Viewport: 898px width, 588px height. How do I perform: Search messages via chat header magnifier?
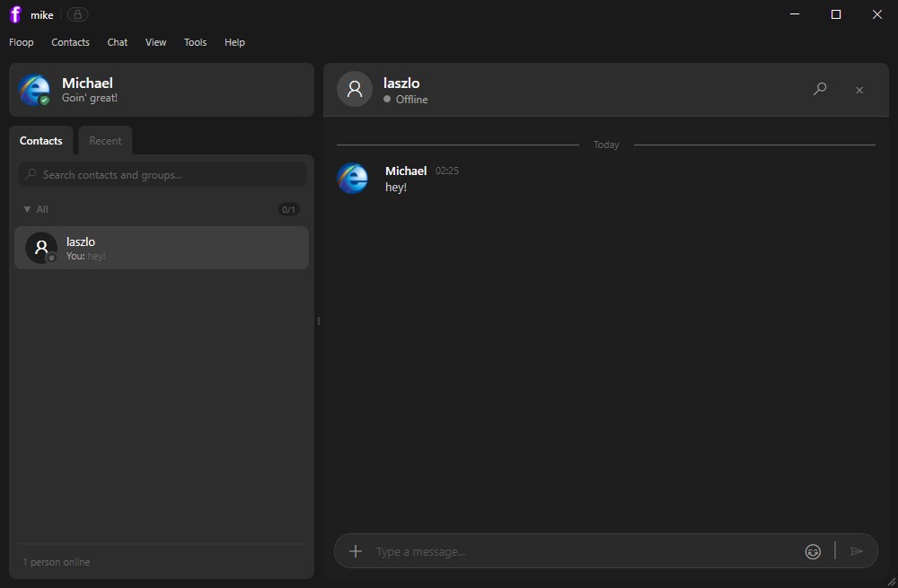(x=820, y=89)
